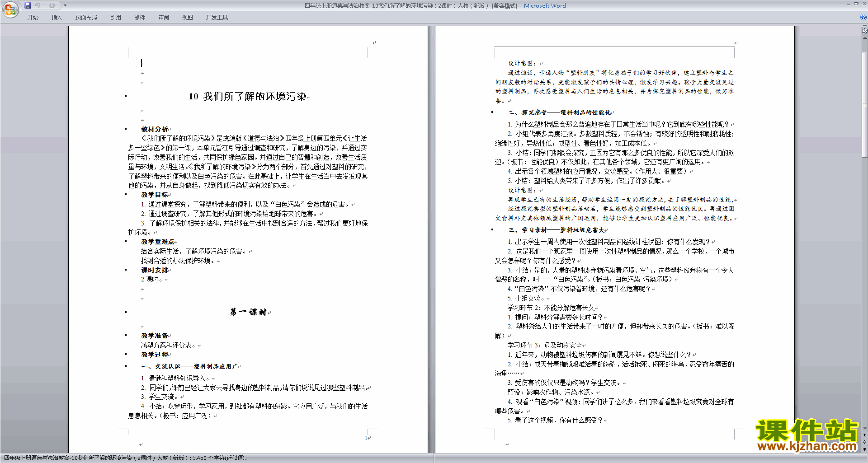Screen dimensions: 868x463
Task: Click the Undo arrow icon
Action: point(38,5)
